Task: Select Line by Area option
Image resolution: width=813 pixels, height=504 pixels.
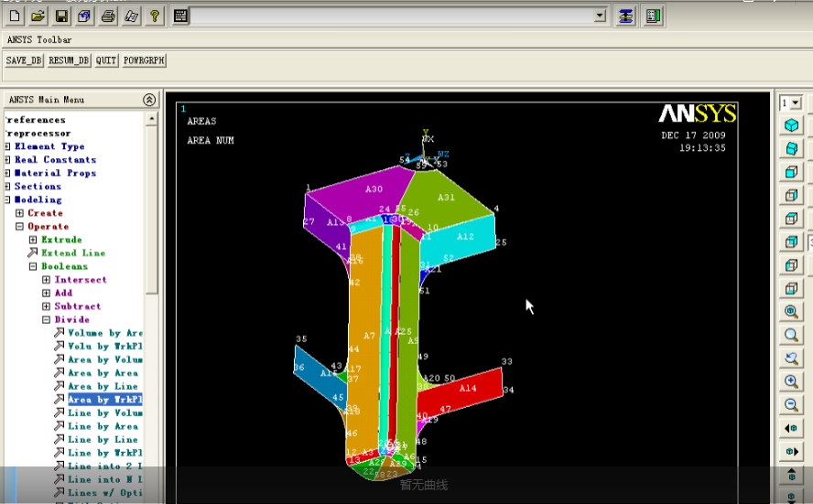Action: tap(103, 426)
